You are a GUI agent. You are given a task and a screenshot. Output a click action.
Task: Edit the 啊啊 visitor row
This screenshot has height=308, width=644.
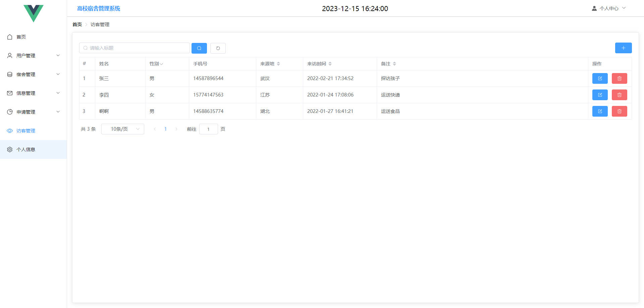pyautogui.click(x=600, y=111)
